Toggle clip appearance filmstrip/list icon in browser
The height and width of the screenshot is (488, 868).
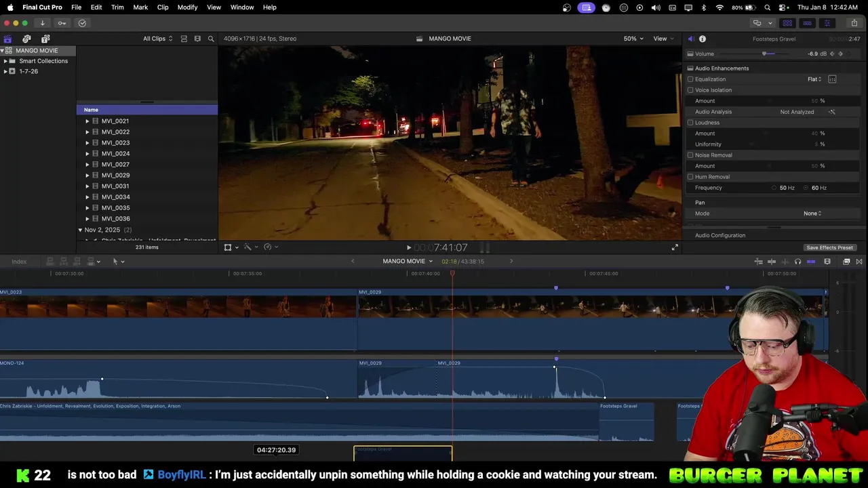pos(184,39)
